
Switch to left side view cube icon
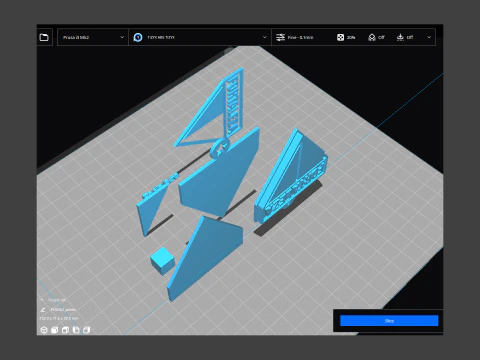coord(76,330)
